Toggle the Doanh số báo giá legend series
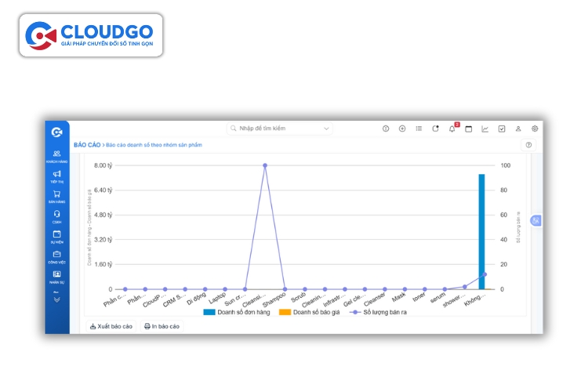Viewport: 588px width, 392px height. coord(312,312)
